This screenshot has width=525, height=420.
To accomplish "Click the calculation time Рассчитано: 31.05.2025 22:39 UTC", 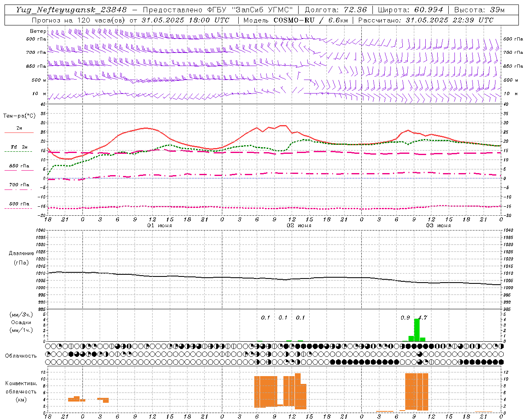I will [426, 20].
